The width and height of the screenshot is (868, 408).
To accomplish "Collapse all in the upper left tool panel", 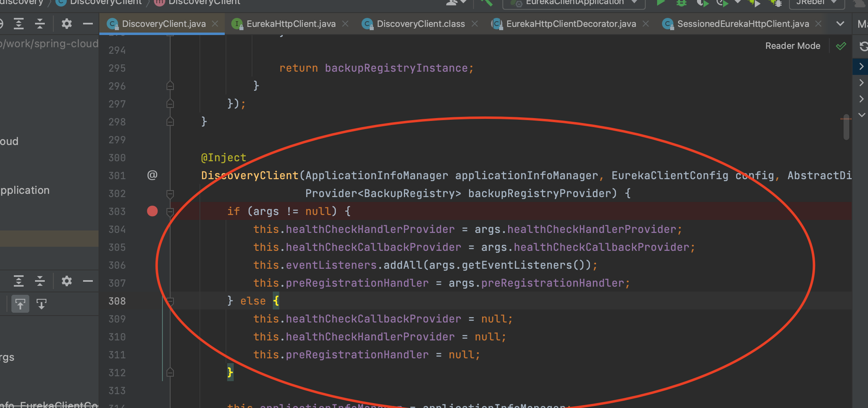I will click(40, 24).
